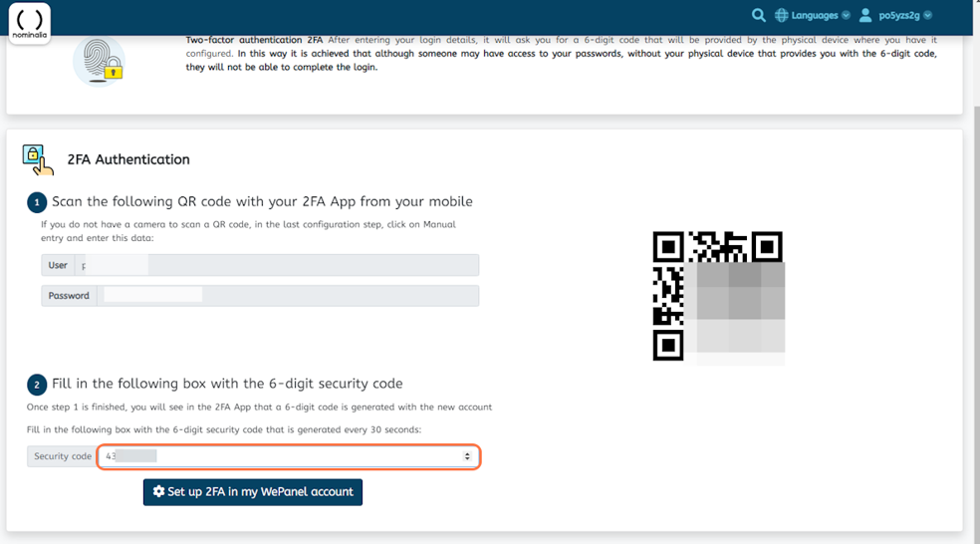This screenshot has width=980, height=544.
Task: Expand the Languages dropdown arrow
Action: click(x=846, y=15)
